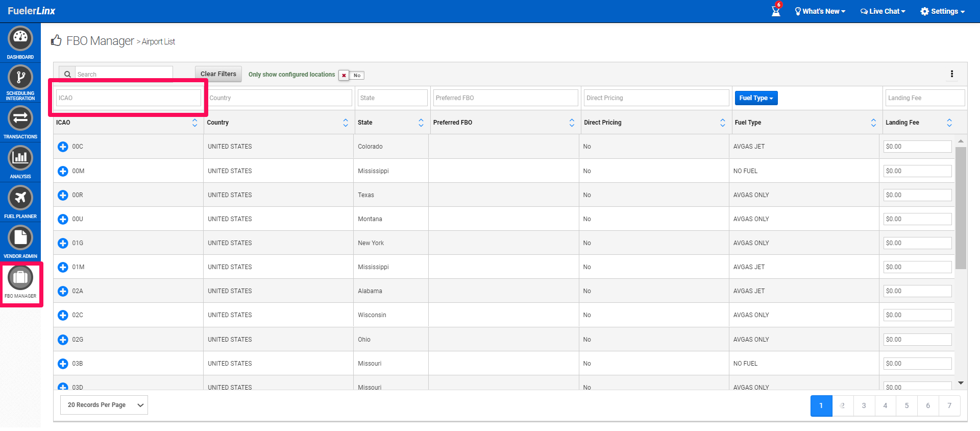The image size is (980, 431).
Task: Expand row 03B with plus icon
Action: coord(63,364)
